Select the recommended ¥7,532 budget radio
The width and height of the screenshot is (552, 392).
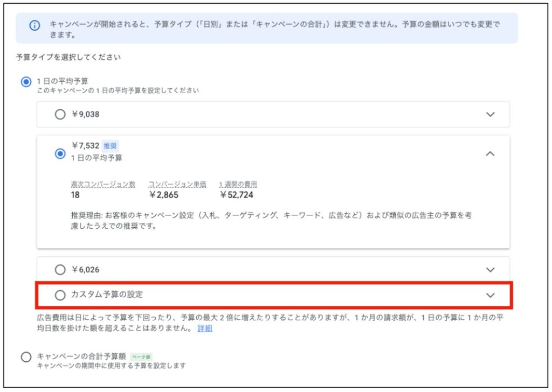60,153
